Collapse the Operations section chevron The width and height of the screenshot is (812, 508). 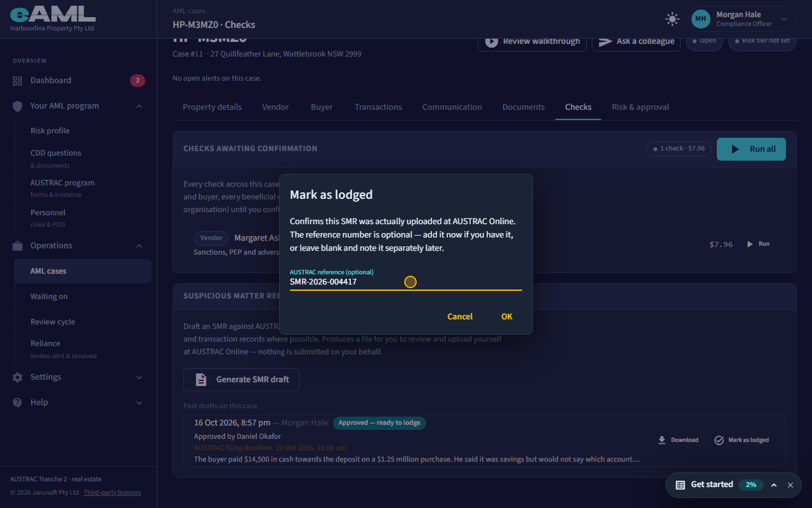coord(140,246)
